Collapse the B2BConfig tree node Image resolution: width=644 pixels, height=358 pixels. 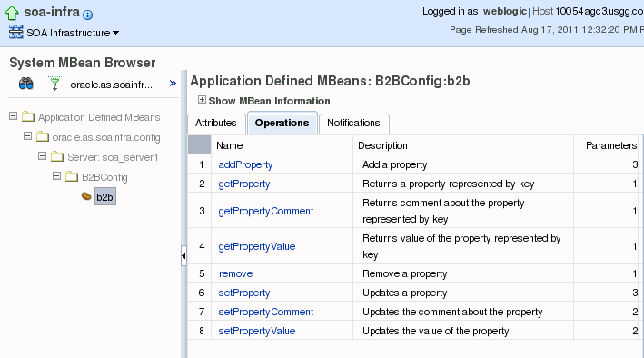coord(56,176)
